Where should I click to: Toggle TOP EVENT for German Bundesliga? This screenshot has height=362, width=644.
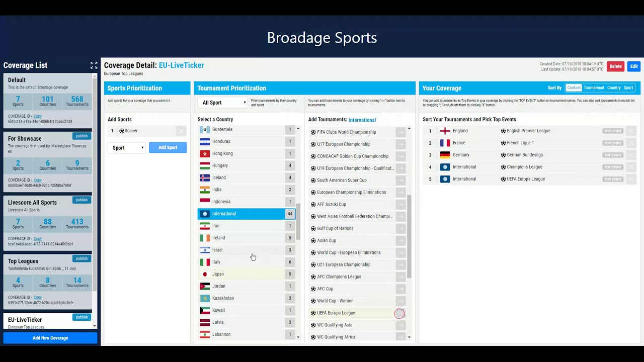tap(613, 155)
